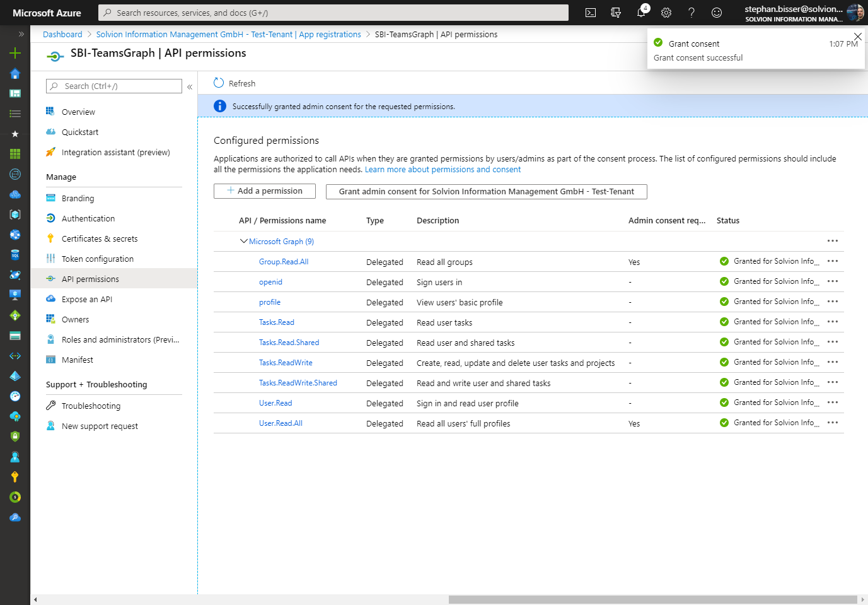Open ellipsis menu for Microsoft Graph group
Viewport: 868px width, 605px height.
coord(833,241)
